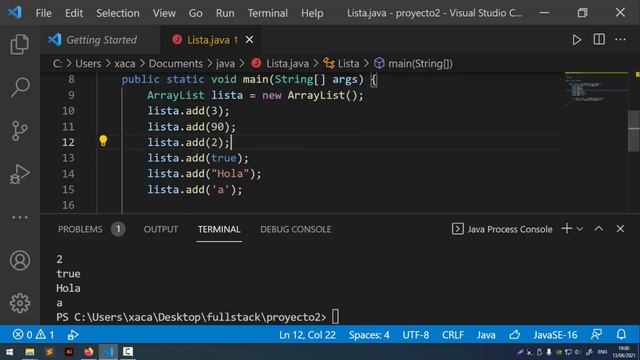Change language mode via Java status item
640x360 pixels.
[x=486, y=335]
